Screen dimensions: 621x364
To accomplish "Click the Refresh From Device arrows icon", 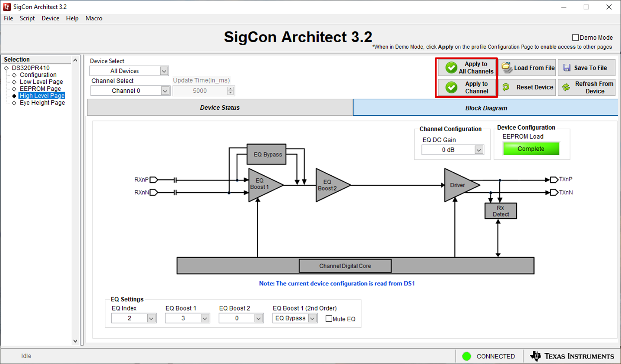I will coord(566,87).
